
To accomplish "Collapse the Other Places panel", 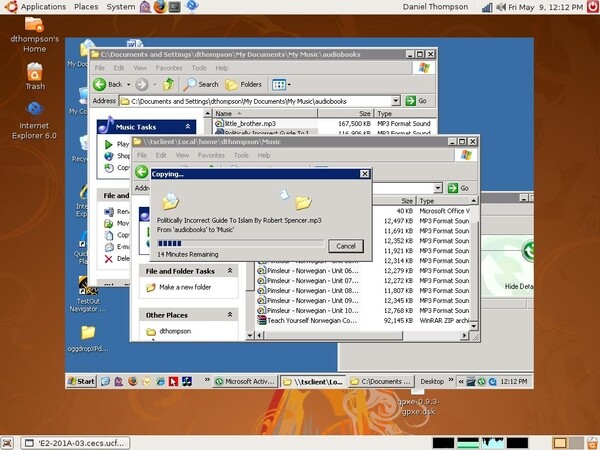I will [230, 315].
